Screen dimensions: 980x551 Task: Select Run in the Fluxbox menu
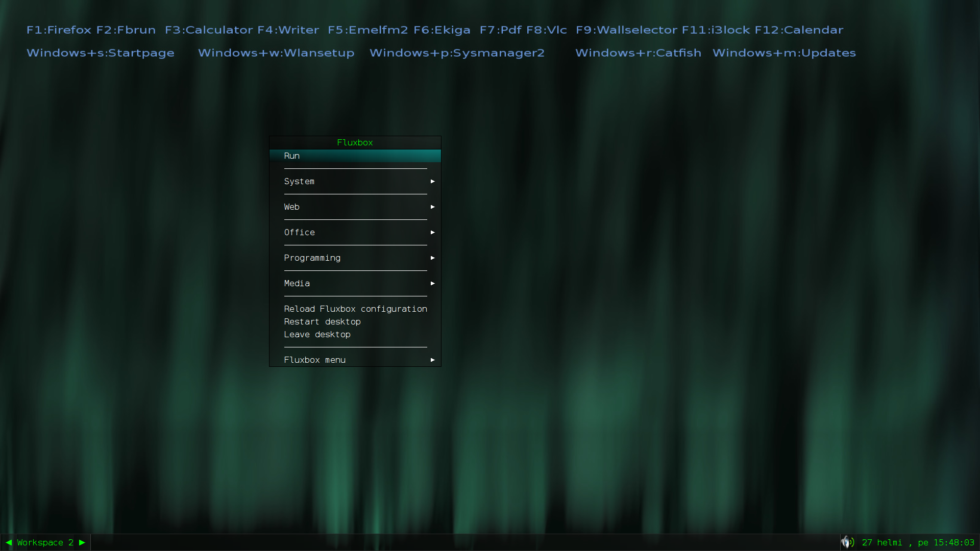pos(355,156)
